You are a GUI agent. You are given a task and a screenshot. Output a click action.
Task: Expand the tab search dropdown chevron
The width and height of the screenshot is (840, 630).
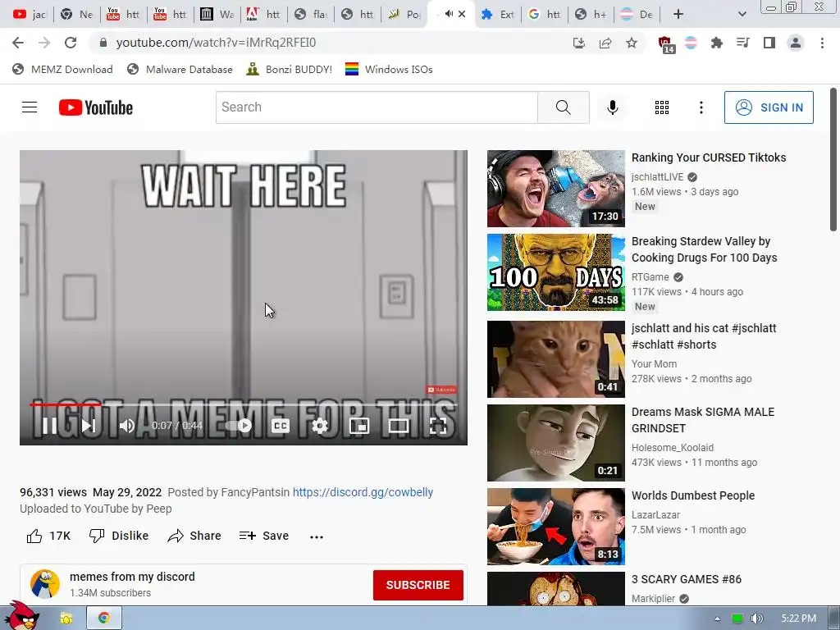[x=742, y=15]
